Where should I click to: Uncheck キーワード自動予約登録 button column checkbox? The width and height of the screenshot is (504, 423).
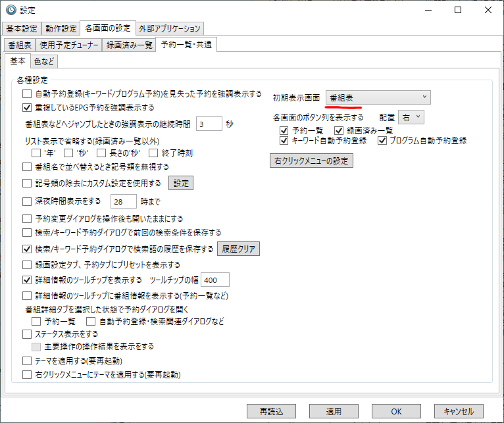tap(284, 141)
